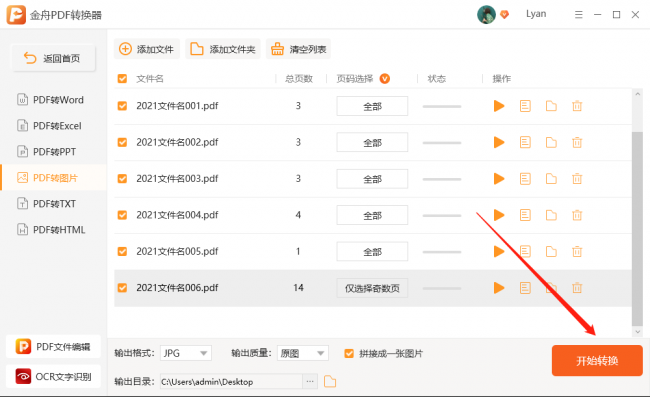Uncheck the 2021文件名001.pdf checkbox
This screenshot has height=397, width=650.
pyautogui.click(x=122, y=106)
